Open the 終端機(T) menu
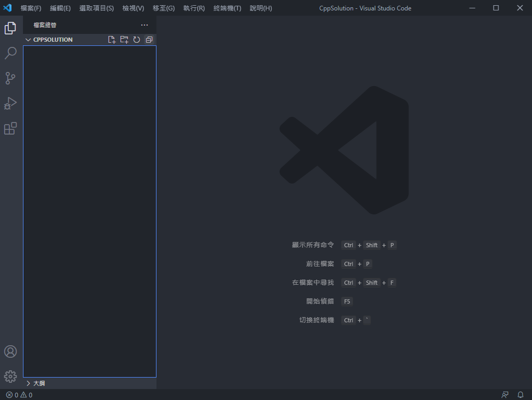The image size is (532, 400). click(227, 8)
